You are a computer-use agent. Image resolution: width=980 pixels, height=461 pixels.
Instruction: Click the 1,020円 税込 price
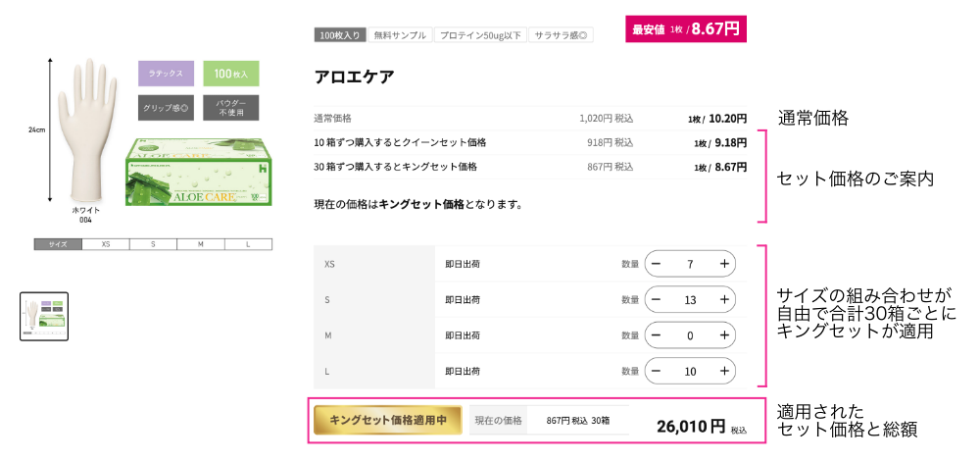607,119
